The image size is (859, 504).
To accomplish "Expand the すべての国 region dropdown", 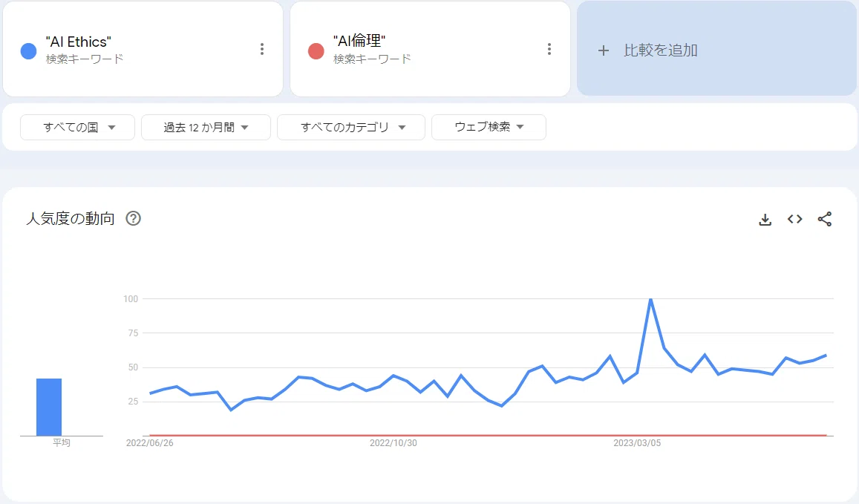I will point(77,127).
